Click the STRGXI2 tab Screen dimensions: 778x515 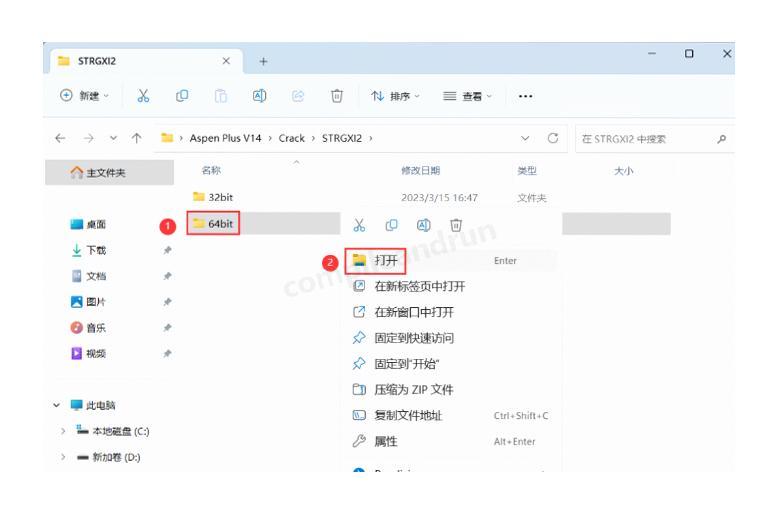pyautogui.click(x=146, y=61)
